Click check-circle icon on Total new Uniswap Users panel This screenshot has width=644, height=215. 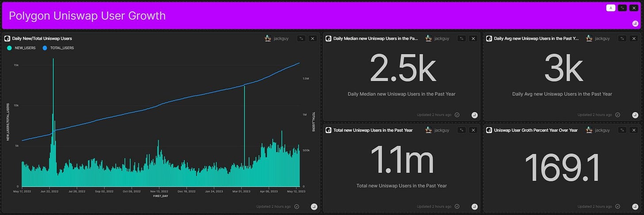457,207
